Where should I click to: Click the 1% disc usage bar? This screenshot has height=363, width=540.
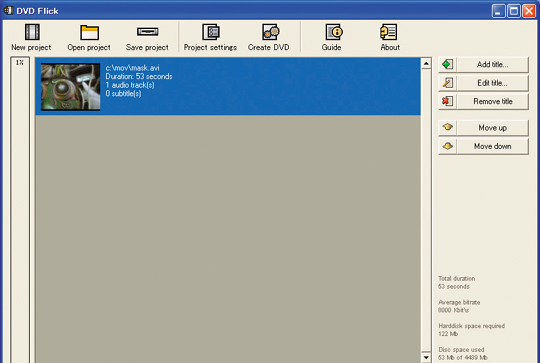[x=20, y=210]
